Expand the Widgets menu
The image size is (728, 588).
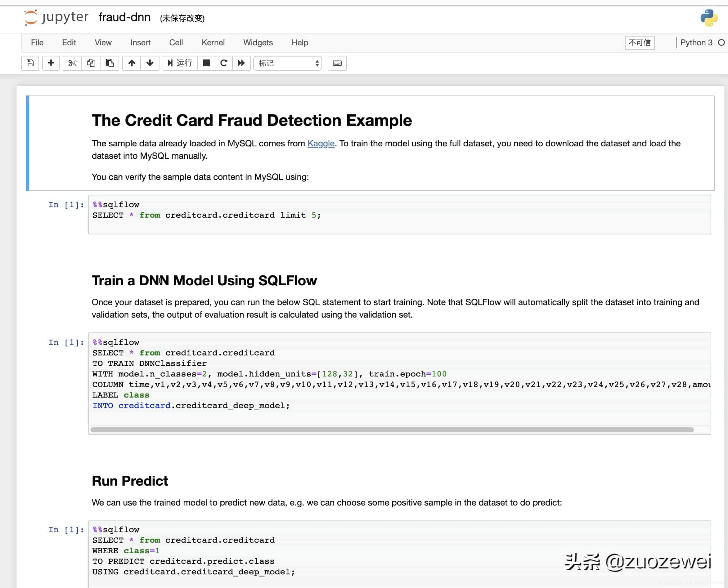tap(258, 43)
